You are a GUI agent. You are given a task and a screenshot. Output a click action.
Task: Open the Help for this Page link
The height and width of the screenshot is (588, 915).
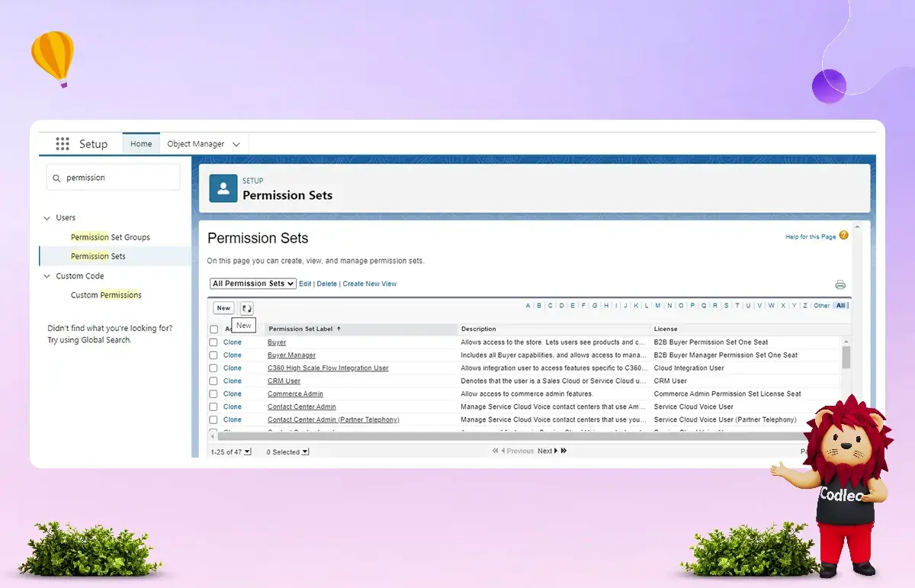click(x=811, y=237)
